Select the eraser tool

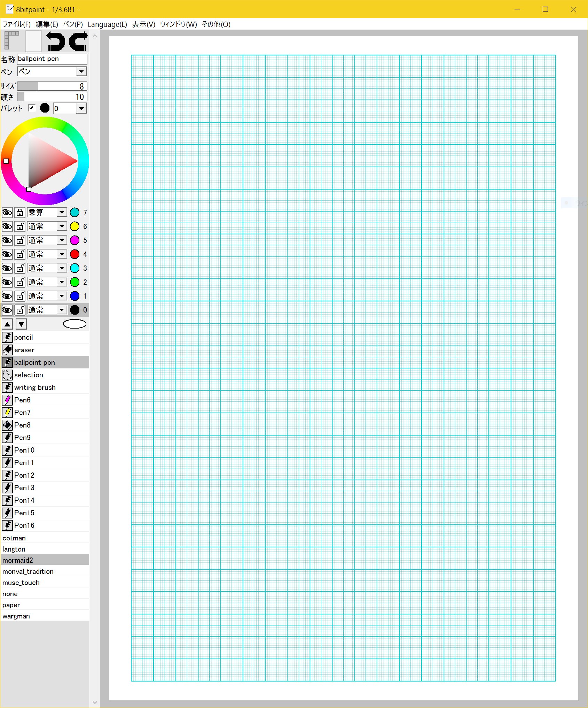tap(45, 350)
